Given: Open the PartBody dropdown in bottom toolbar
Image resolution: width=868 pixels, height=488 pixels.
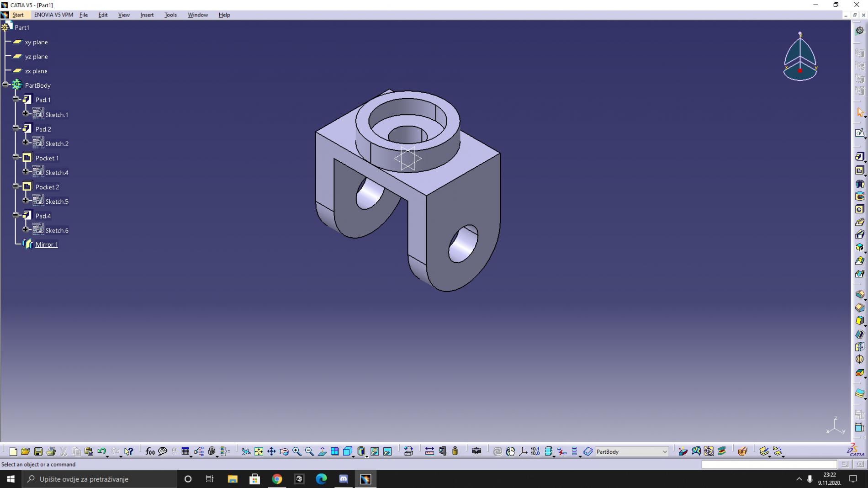Looking at the screenshot, I should point(665,451).
